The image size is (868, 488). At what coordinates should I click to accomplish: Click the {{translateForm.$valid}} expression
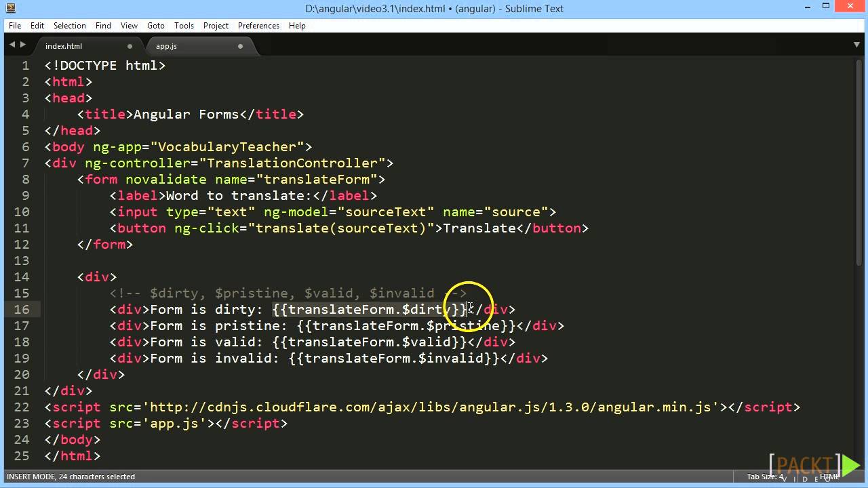(370, 342)
